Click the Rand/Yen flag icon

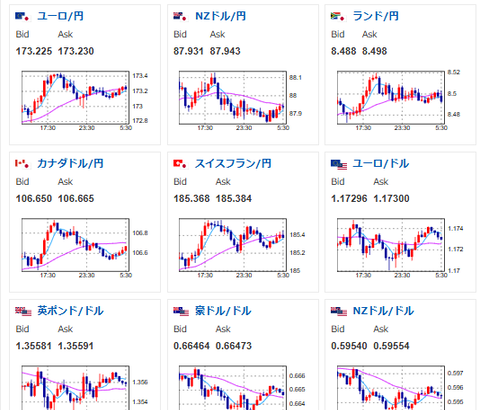tap(338, 16)
